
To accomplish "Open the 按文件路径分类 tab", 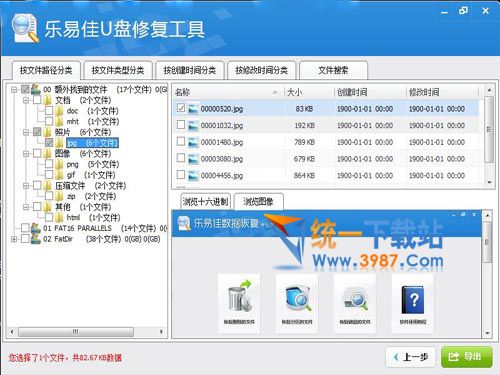I will coord(46,70).
